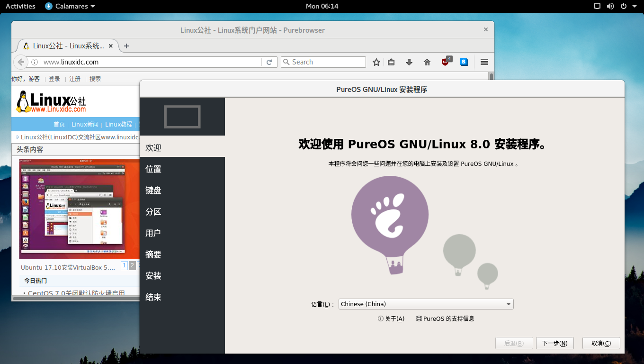Select the 摘要 step in installer sidebar
The image size is (644, 364).
182,255
